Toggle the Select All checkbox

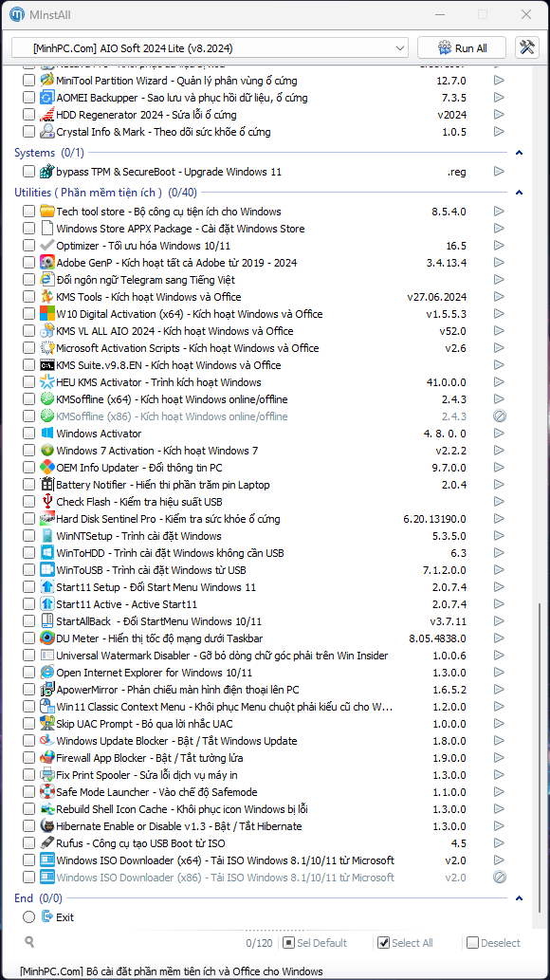click(x=384, y=942)
